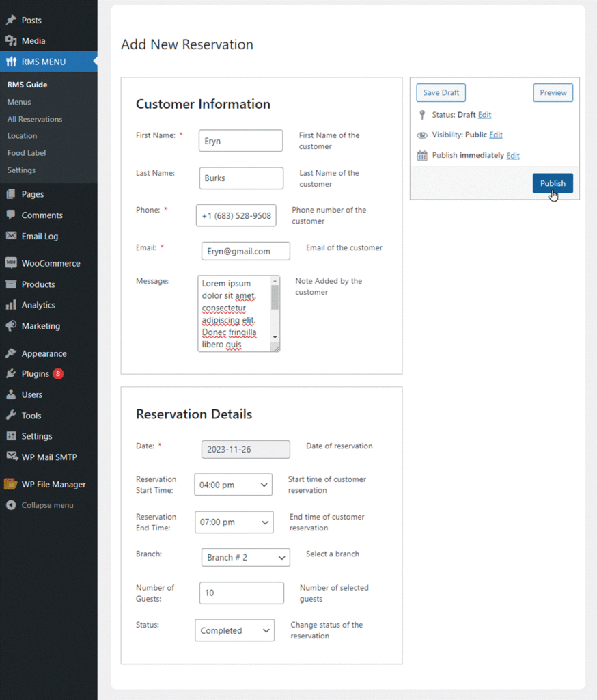The image size is (597, 700).
Task: Click the Number of Guests field
Action: pyautogui.click(x=241, y=593)
